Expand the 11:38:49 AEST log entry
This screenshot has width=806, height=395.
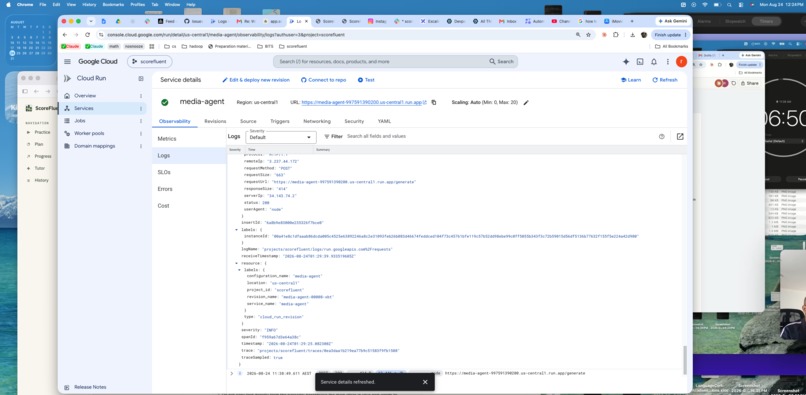232,373
